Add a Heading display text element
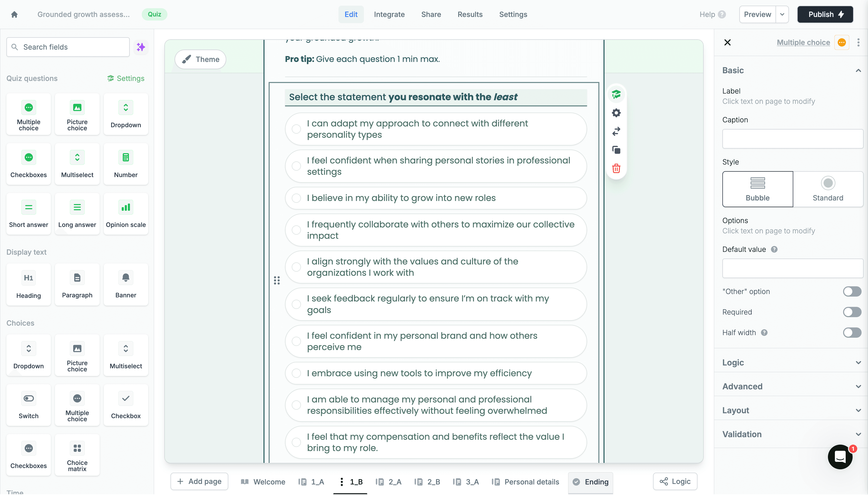The width and height of the screenshot is (868, 495). (x=29, y=285)
